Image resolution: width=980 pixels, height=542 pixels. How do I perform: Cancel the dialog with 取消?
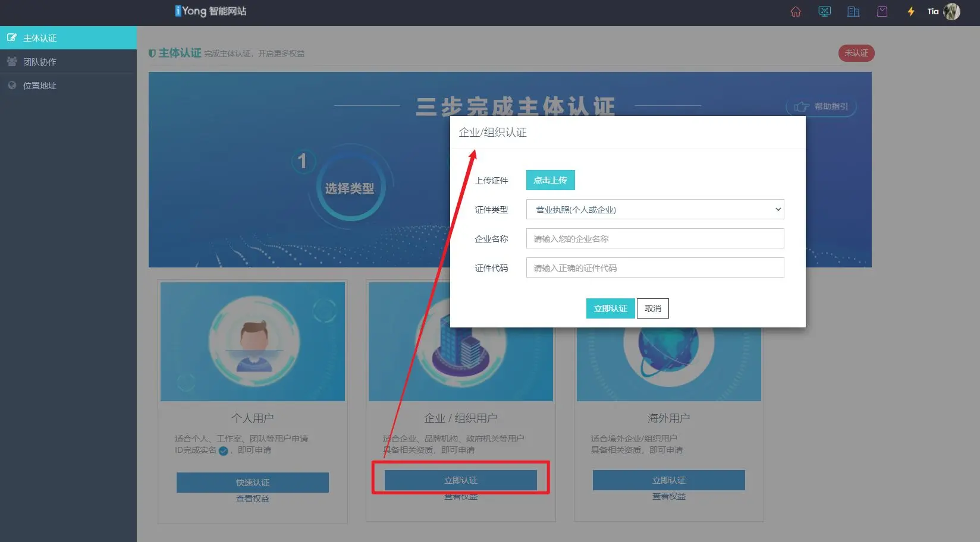(x=652, y=308)
